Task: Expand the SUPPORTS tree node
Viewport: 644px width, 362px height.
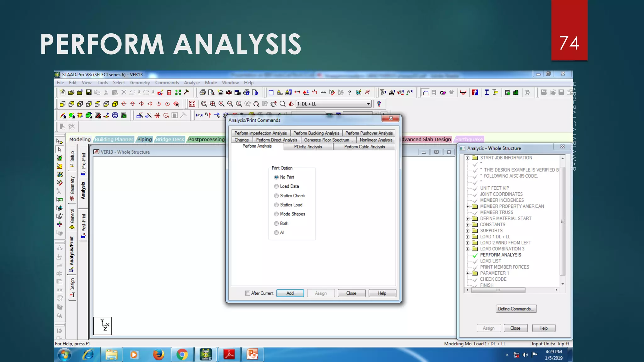Action: coord(468,231)
